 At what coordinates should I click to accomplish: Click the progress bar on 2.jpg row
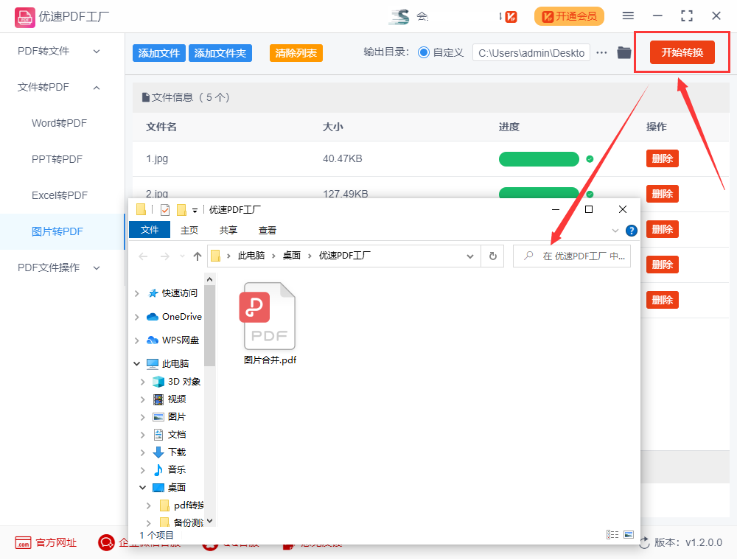pyautogui.click(x=539, y=193)
